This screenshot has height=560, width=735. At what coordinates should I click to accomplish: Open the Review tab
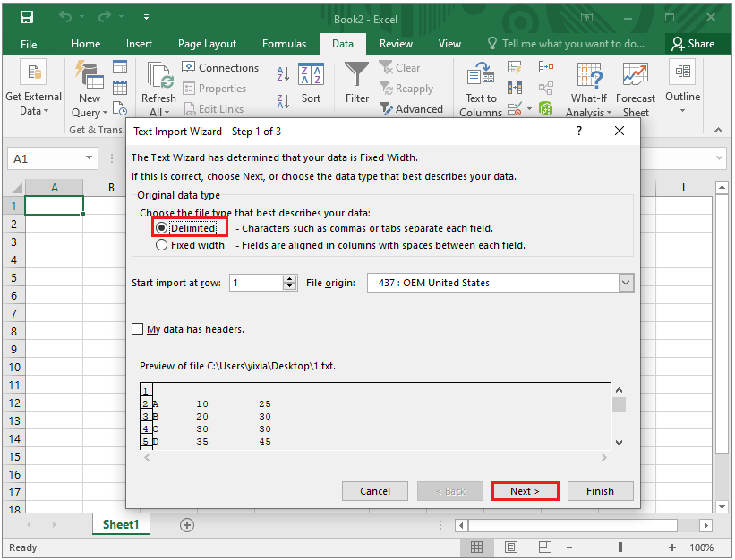[x=396, y=43]
